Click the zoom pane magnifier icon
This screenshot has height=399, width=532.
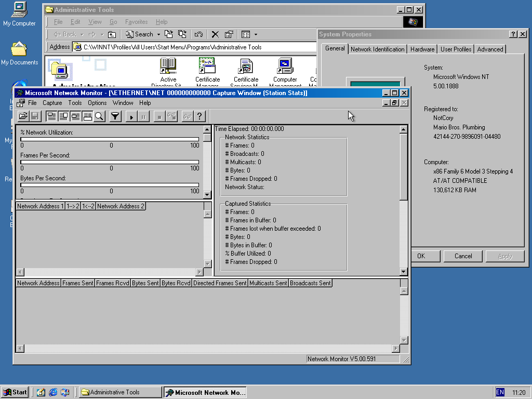99,116
